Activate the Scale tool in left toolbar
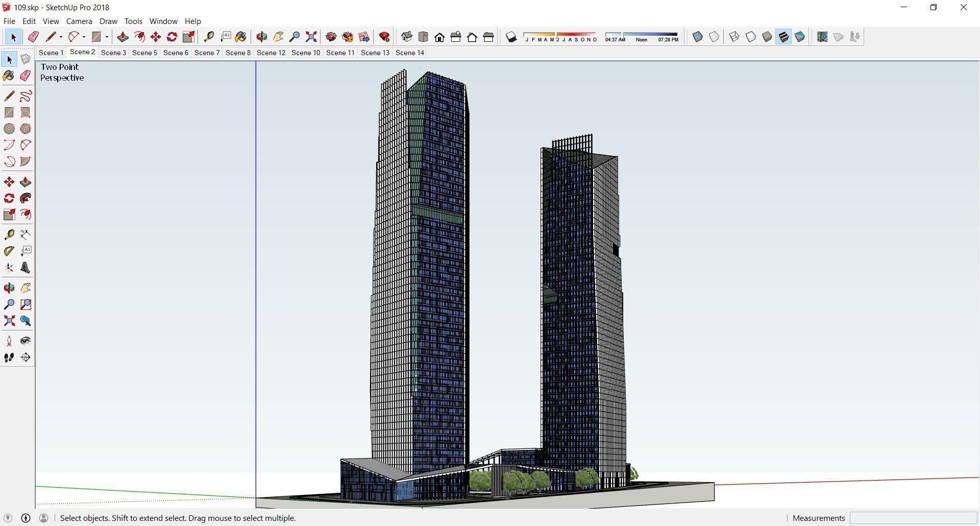 point(9,214)
